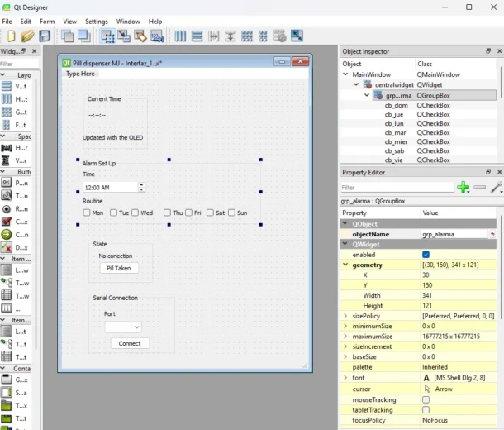Uncheck the enabled property checkbox
This screenshot has height=430, width=504.
click(x=426, y=255)
